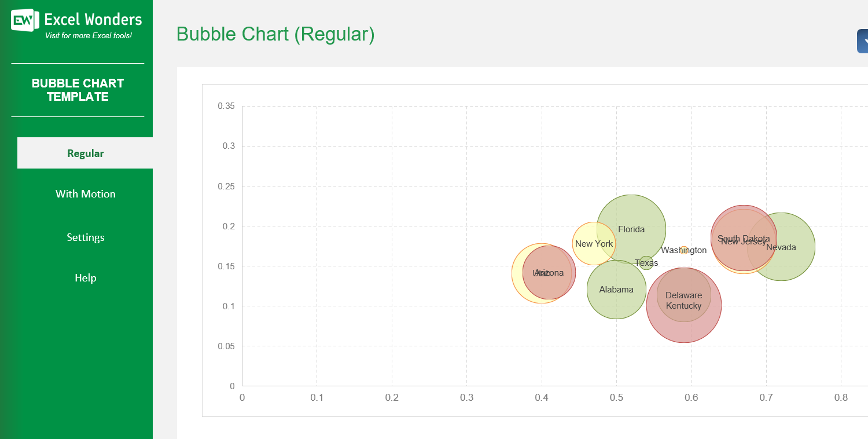This screenshot has width=868, height=439.
Task: Click the Alabama bubble
Action: (x=617, y=289)
